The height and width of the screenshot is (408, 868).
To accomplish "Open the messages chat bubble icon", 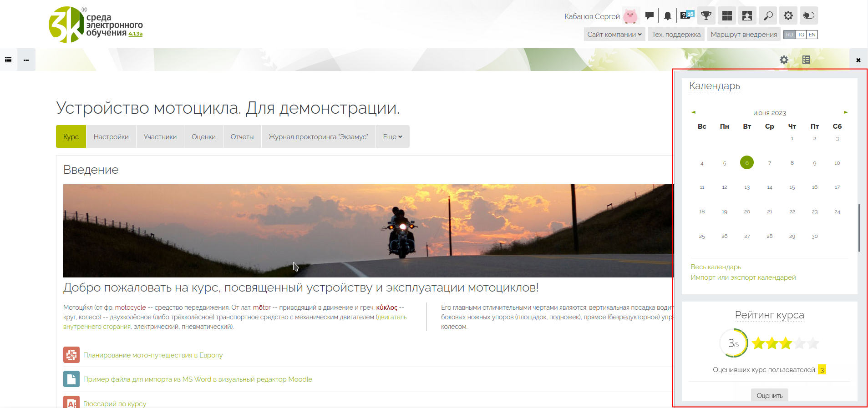I will point(650,15).
